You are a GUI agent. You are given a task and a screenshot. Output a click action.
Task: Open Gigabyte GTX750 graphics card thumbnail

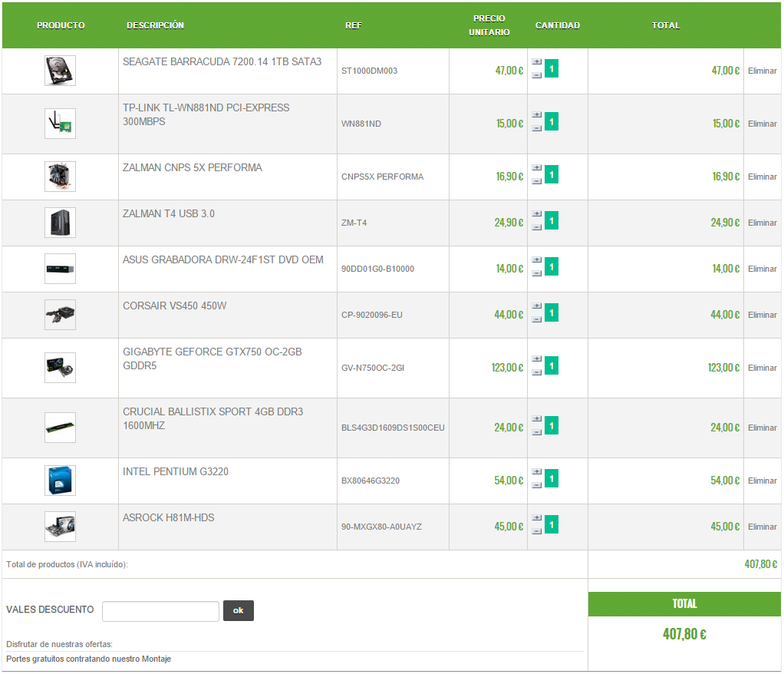click(x=60, y=368)
